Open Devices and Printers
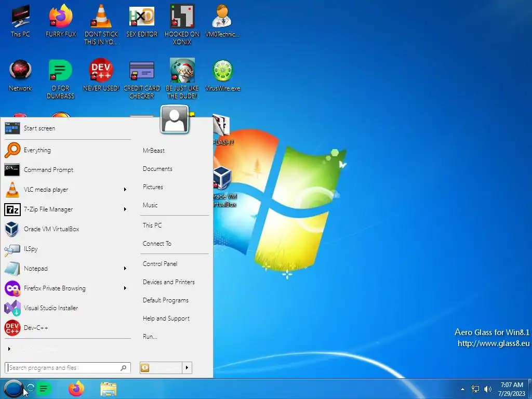Viewport: 532px width, 399px height. click(169, 282)
